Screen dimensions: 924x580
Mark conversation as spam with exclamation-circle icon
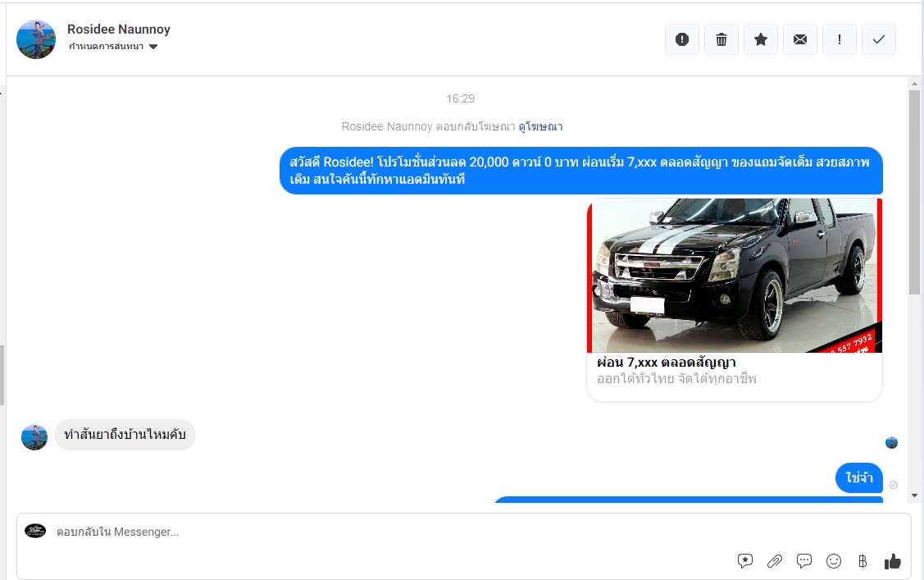click(x=682, y=39)
